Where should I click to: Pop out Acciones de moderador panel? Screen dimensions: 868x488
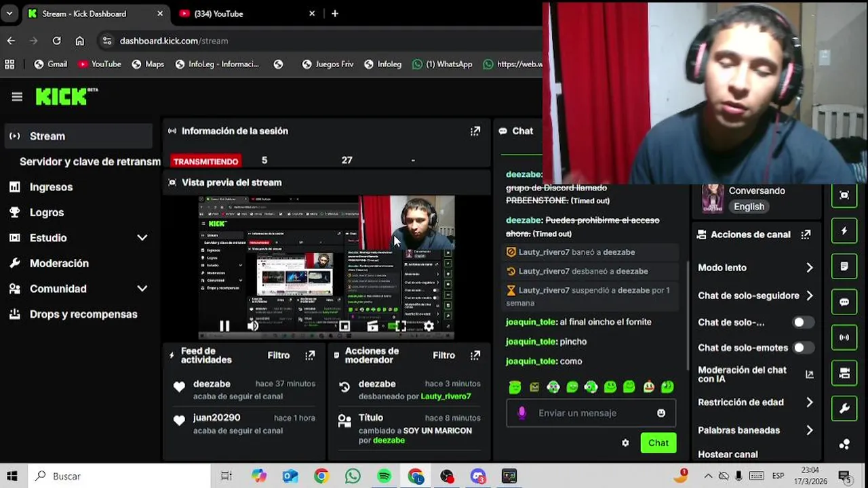coord(475,355)
